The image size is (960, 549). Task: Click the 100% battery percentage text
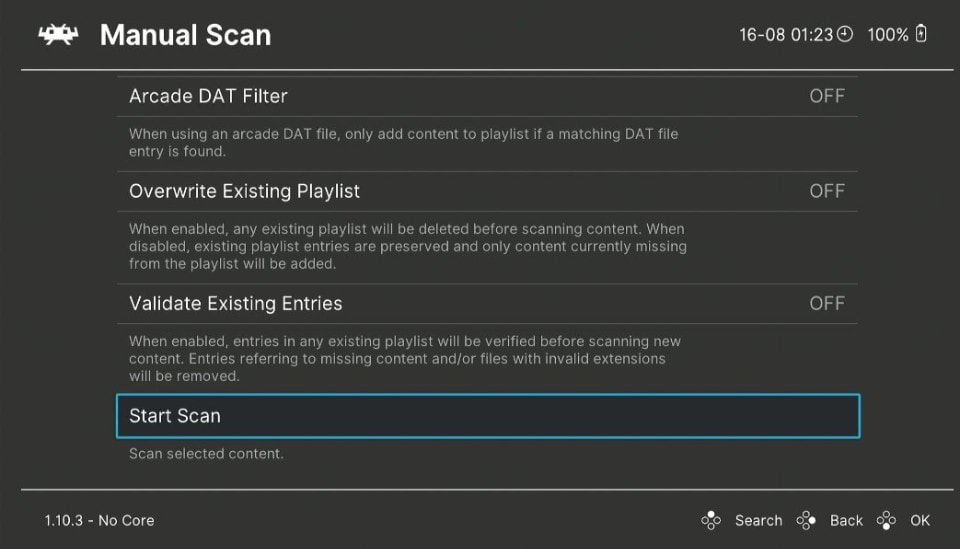[888, 34]
